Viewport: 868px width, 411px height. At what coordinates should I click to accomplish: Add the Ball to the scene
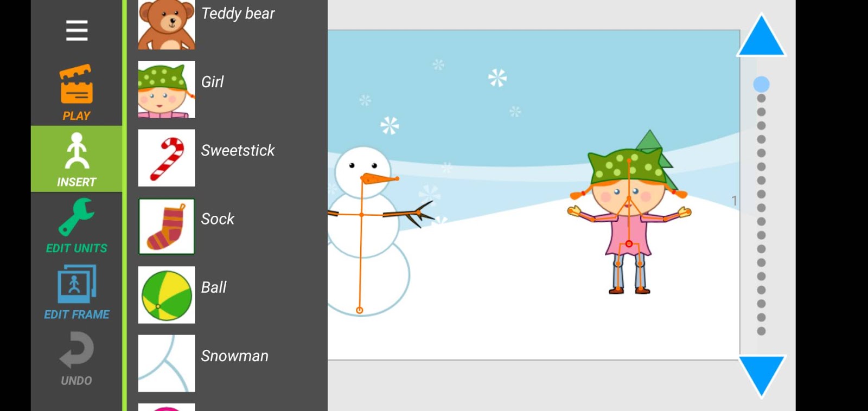pos(167,295)
